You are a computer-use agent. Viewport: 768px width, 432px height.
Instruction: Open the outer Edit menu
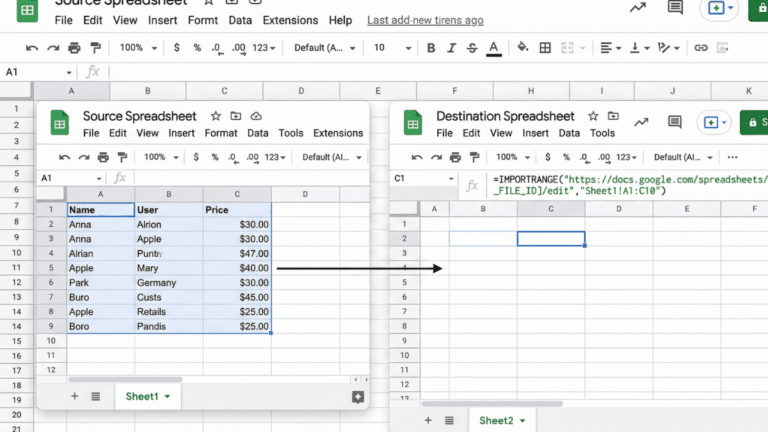pos(93,21)
